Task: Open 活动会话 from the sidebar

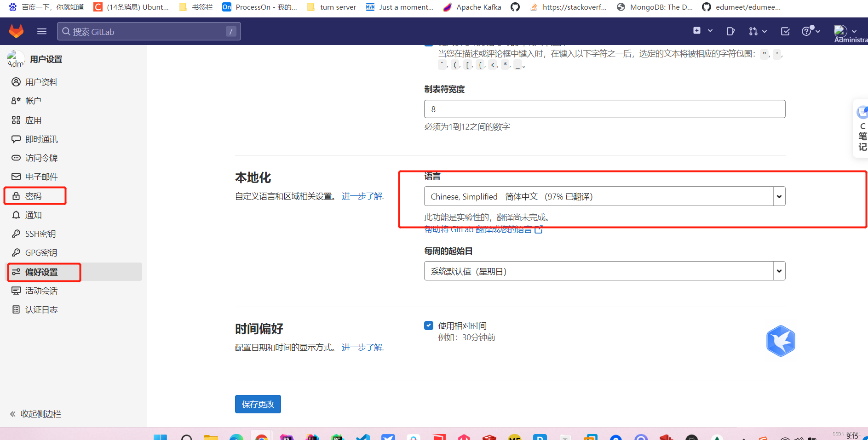Action: point(41,291)
